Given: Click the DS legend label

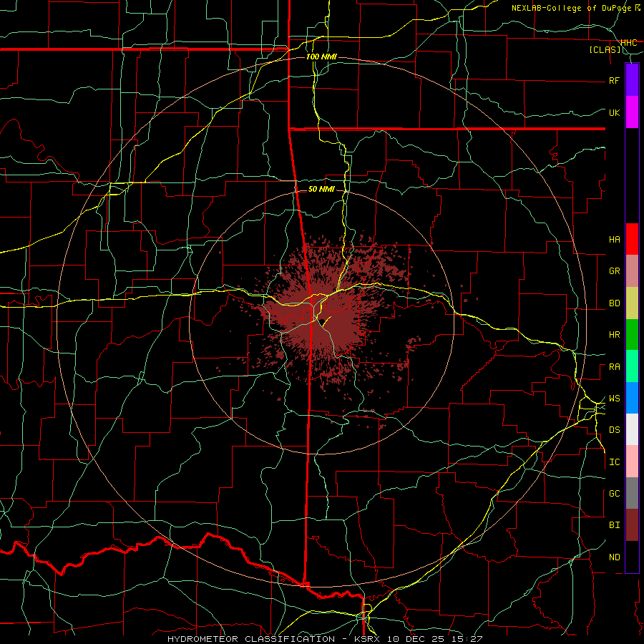Looking at the screenshot, I should coord(615,430).
